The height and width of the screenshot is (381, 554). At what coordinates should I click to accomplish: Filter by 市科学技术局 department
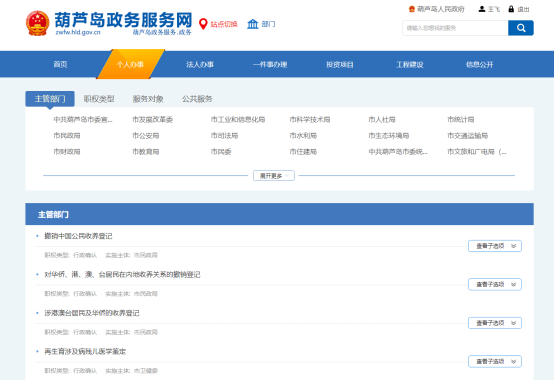coord(310,120)
